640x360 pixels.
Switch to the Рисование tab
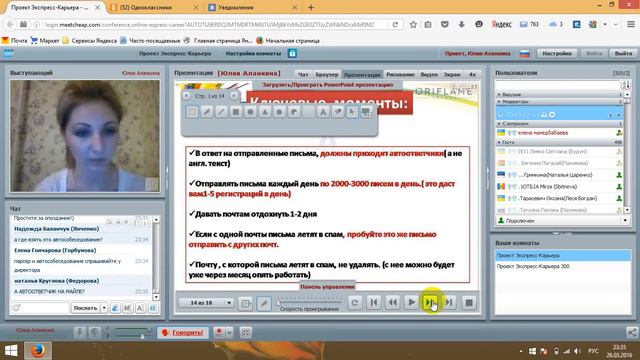coord(400,75)
